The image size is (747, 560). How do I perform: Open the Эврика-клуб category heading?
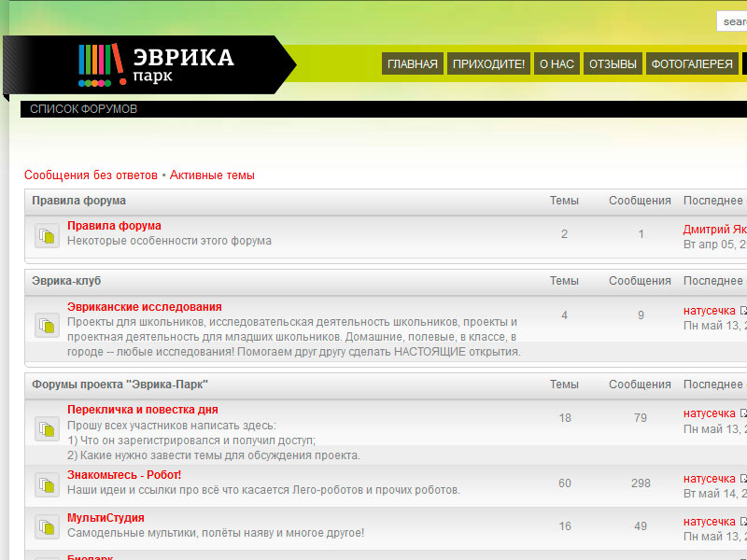pyautogui.click(x=65, y=281)
